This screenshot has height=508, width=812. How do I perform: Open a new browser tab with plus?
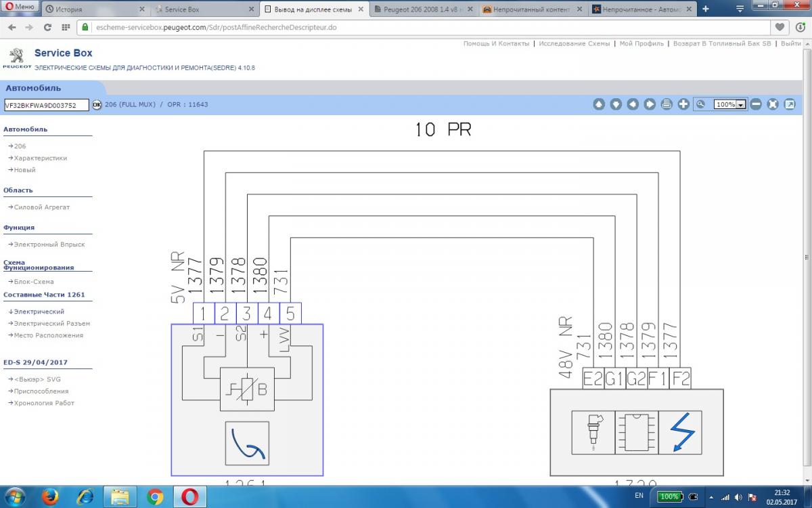(x=706, y=9)
